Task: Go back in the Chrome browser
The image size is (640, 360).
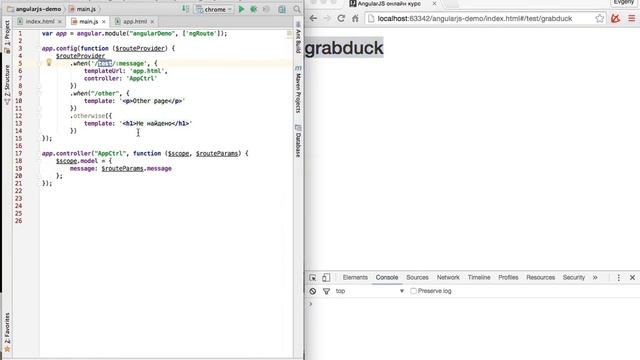Action: click(x=313, y=18)
